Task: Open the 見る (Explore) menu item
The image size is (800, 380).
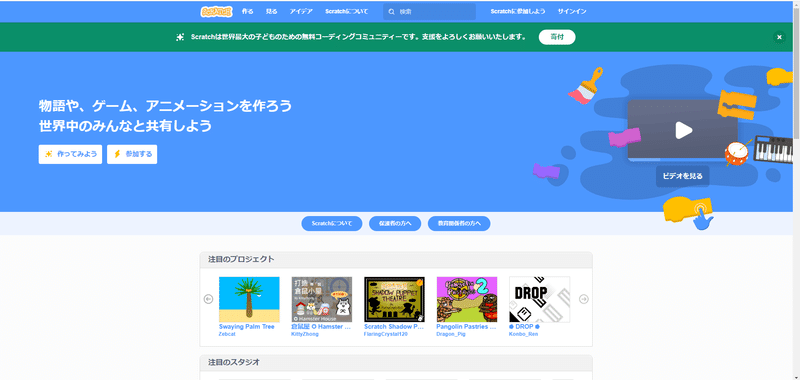Action: click(x=271, y=11)
